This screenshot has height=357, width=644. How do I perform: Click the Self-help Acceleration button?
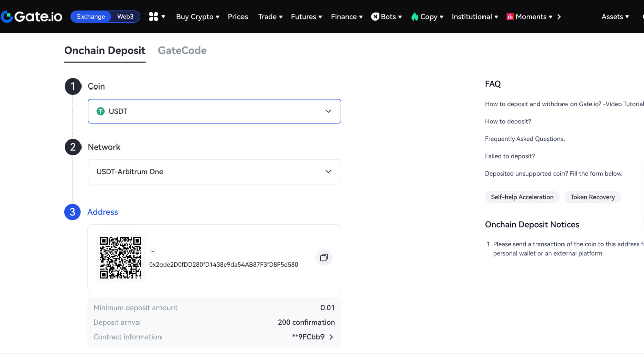pos(522,197)
